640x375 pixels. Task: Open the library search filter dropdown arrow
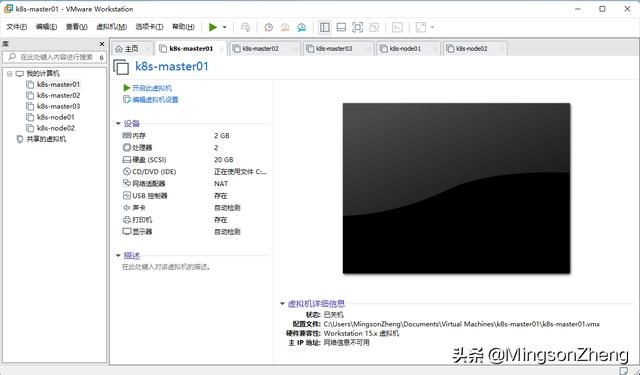(x=102, y=58)
